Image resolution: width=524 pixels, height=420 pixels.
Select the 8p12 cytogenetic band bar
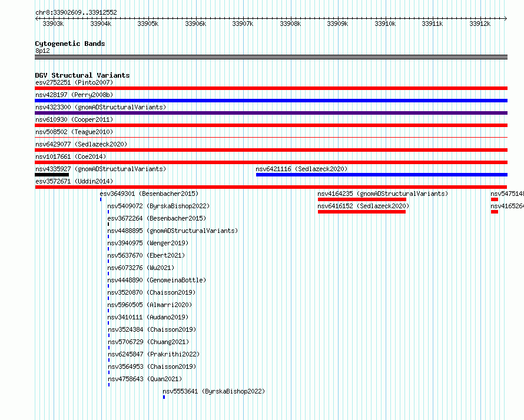point(271,57)
